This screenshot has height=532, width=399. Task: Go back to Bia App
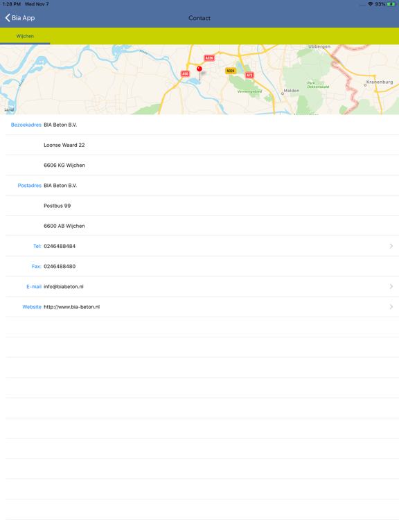tap(19, 18)
